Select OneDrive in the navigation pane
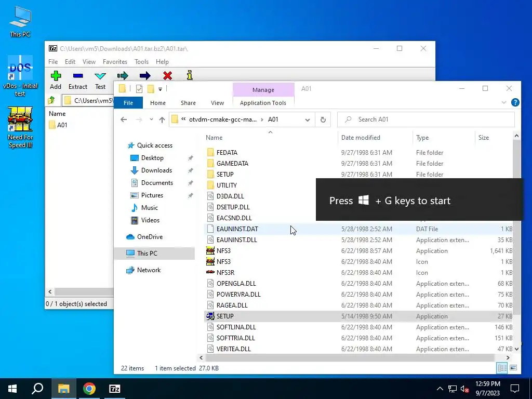This screenshot has height=399, width=532. coord(144,237)
